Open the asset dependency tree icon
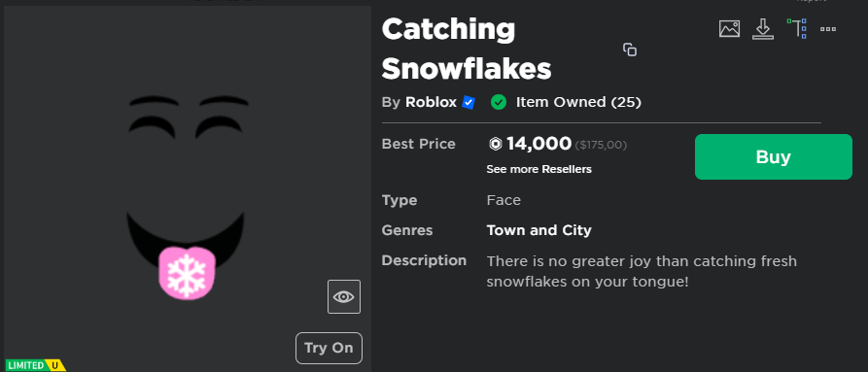 (x=796, y=28)
